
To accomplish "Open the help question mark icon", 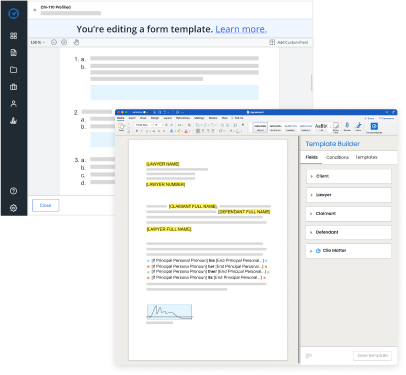I will pos(14,191).
